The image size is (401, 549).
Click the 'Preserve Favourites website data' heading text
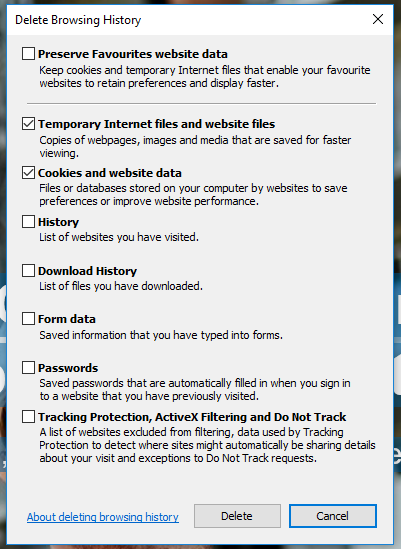pos(133,54)
